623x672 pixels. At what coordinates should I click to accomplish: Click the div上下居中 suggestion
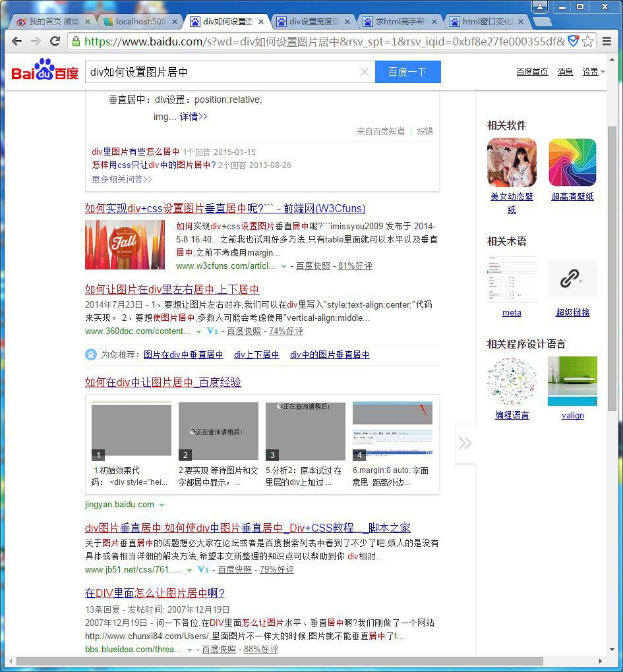256,354
